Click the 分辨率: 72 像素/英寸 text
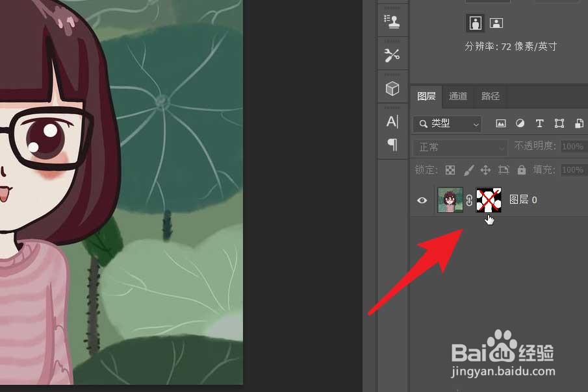Viewport: 588px width, 392px height. click(x=511, y=47)
